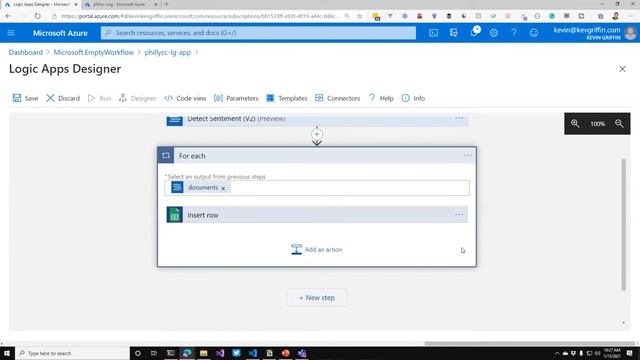Open Azure notifications bell
Image resolution: width=640 pixels, height=360 pixels.
pyautogui.click(x=473, y=33)
